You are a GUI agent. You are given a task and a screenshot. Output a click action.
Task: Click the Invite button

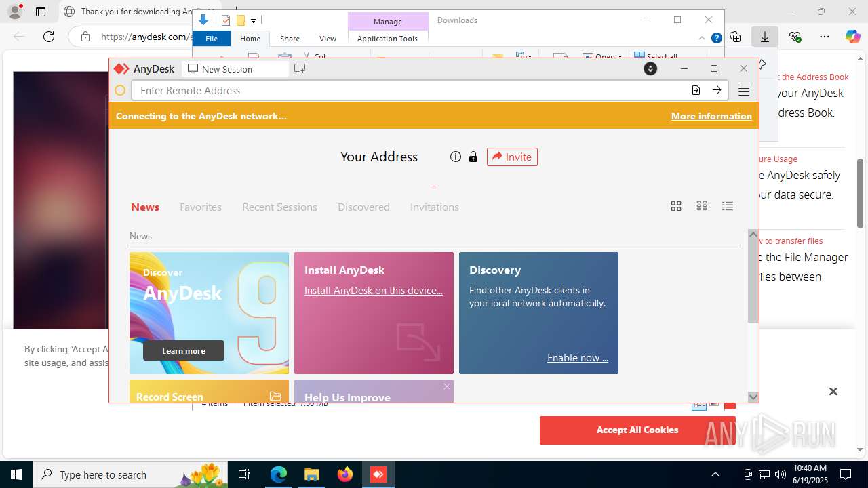(x=512, y=157)
